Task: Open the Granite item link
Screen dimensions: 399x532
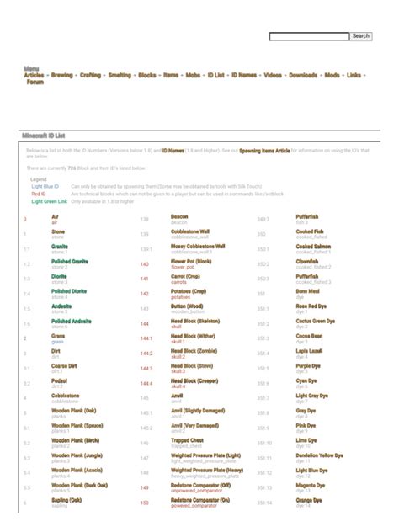Action: 60,247
